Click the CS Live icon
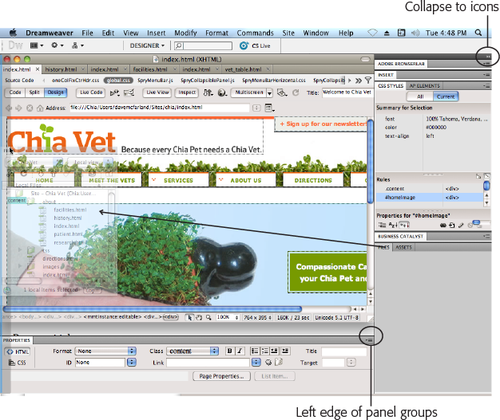 click(x=244, y=46)
